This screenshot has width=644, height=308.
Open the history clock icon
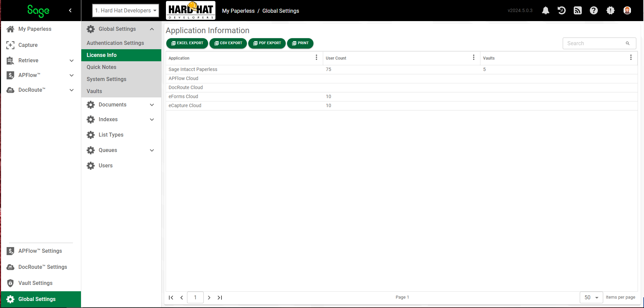(x=562, y=10)
